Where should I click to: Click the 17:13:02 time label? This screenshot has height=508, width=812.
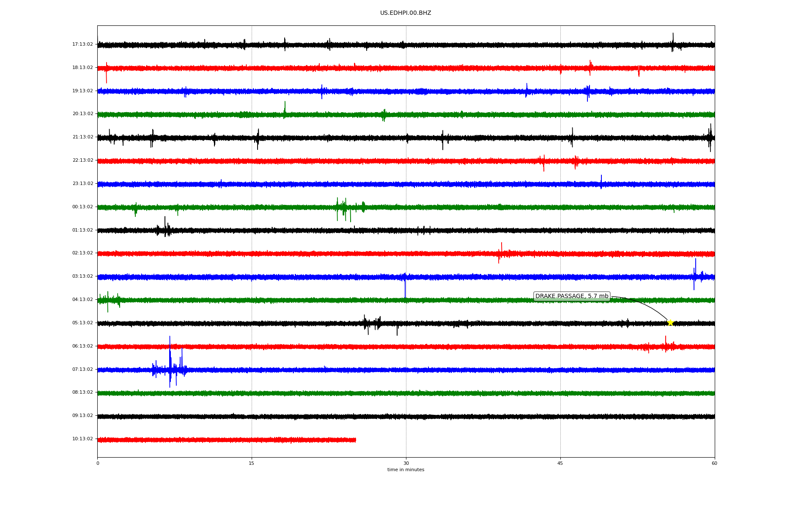coord(82,44)
